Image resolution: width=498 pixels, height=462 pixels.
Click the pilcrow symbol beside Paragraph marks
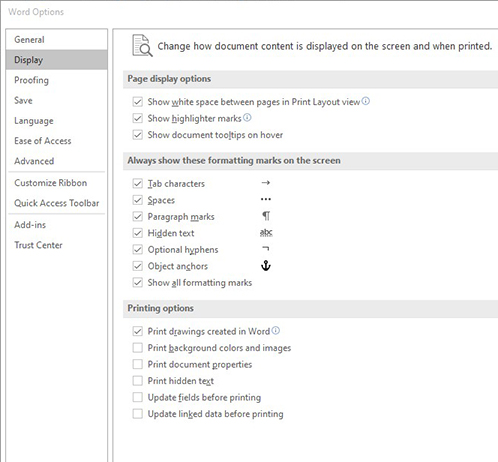point(266,216)
